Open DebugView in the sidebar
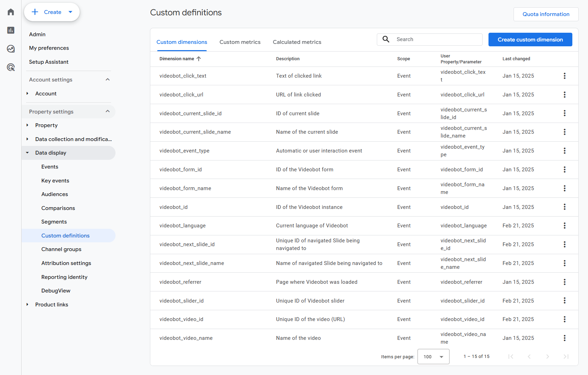 (x=56, y=291)
